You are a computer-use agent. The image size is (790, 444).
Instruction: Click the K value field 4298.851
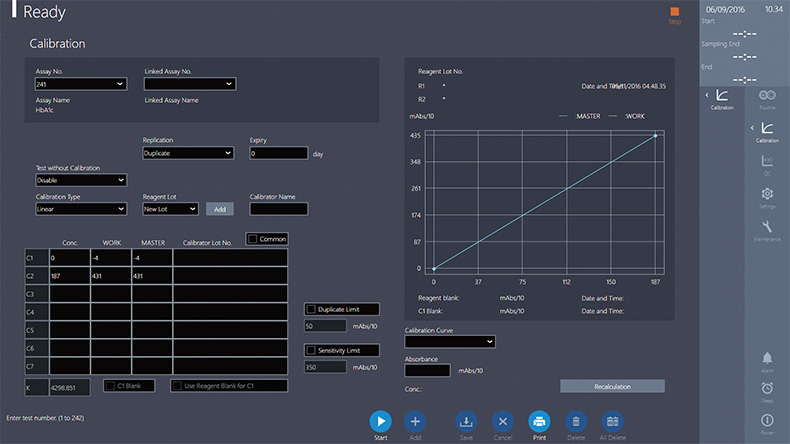pos(70,388)
